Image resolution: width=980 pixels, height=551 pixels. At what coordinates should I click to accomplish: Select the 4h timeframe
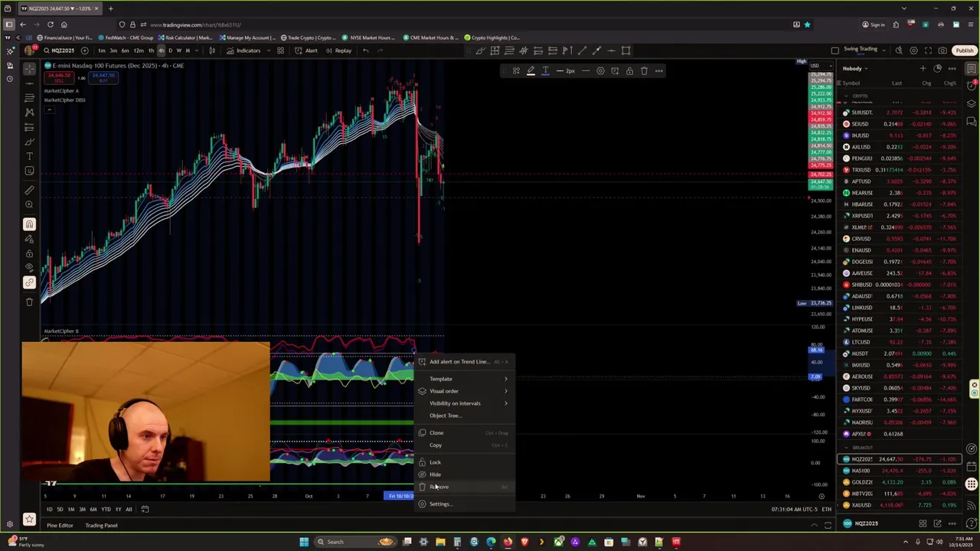tap(161, 51)
